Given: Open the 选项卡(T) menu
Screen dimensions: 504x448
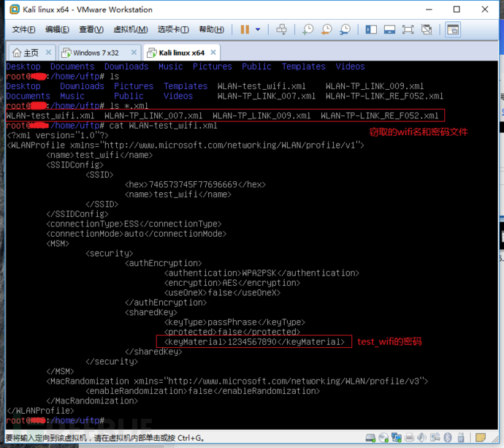Looking at the screenshot, I should point(173,29).
